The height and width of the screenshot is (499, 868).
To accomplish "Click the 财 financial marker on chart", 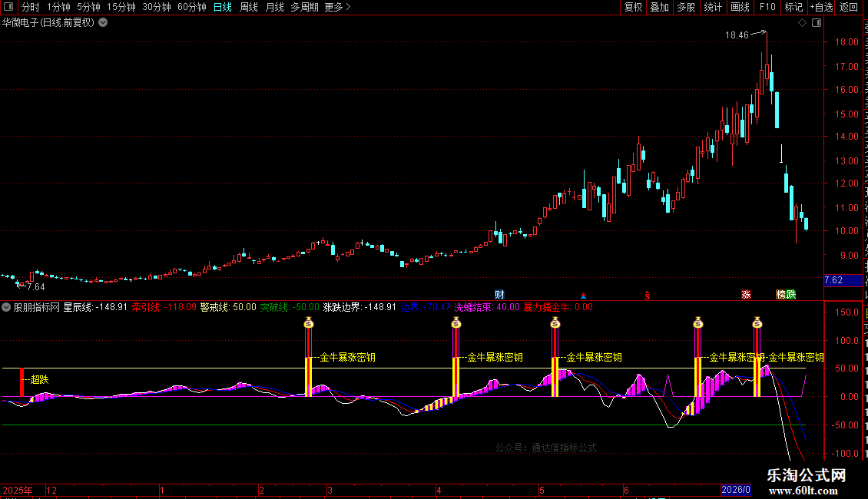I will tap(499, 294).
